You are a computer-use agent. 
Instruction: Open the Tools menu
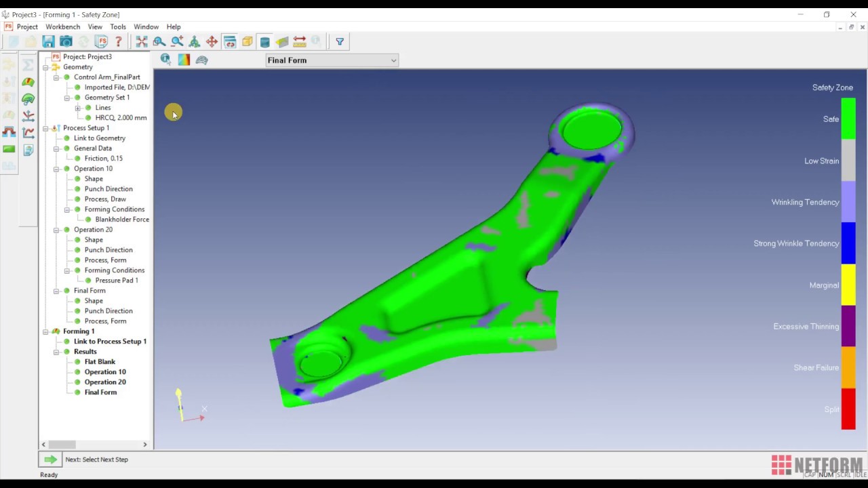(118, 26)
